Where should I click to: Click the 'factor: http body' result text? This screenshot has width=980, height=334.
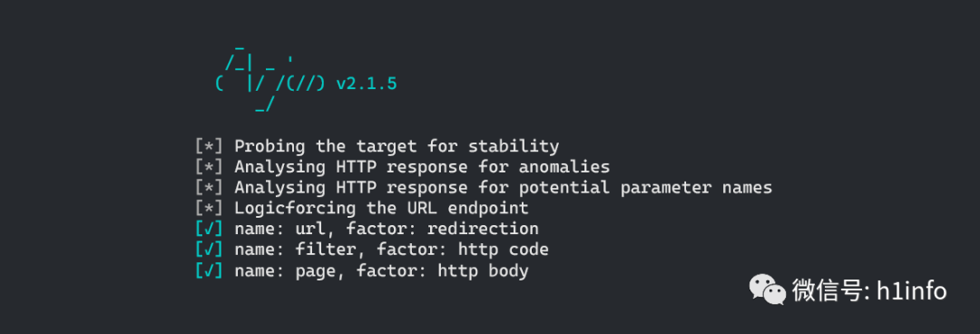click(447, 270)
